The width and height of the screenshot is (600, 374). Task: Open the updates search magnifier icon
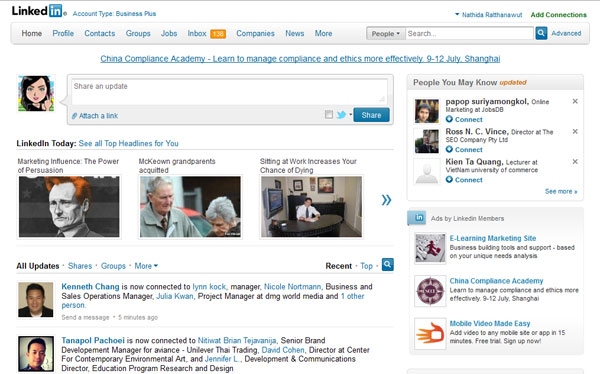click(388, 265)
